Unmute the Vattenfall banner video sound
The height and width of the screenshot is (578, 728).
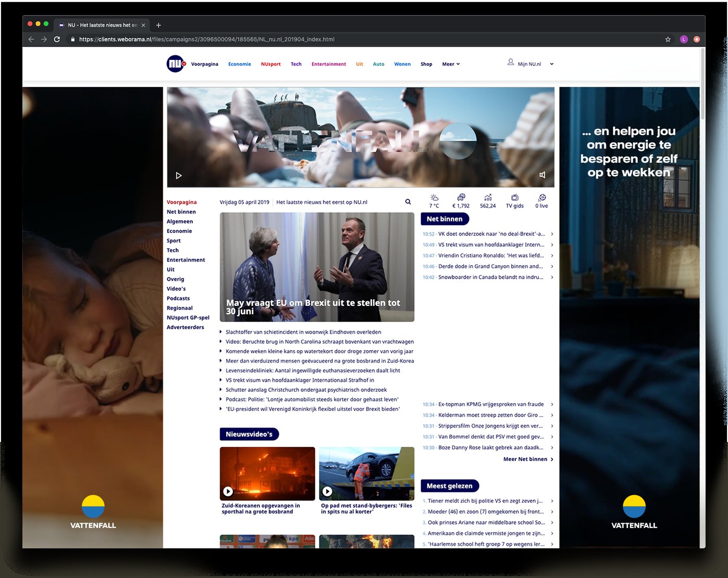click(542, 175)
